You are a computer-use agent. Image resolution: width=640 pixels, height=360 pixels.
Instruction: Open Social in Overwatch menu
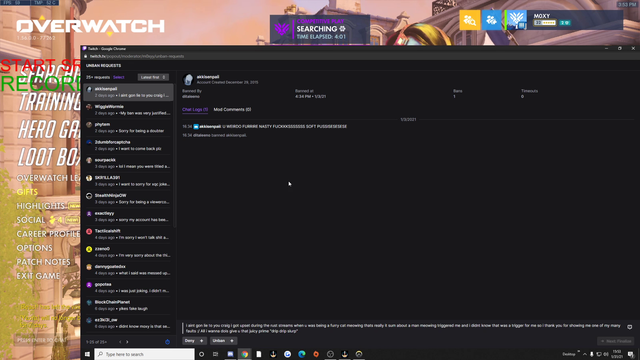[31, 220]
